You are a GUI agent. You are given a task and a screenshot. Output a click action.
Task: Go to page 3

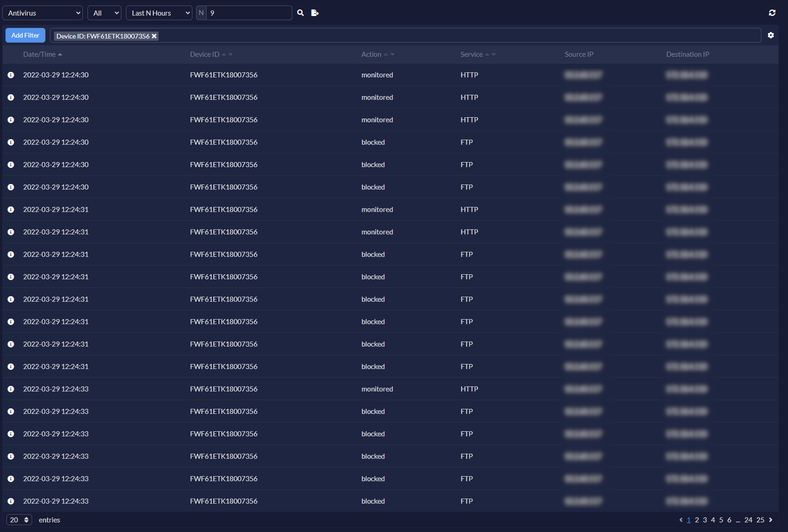705,520
